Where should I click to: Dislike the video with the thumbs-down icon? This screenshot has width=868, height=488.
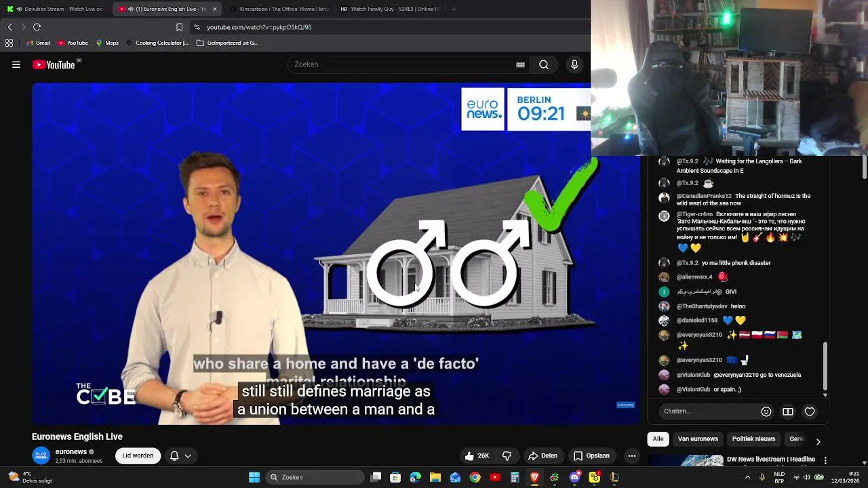pos(507,456)
